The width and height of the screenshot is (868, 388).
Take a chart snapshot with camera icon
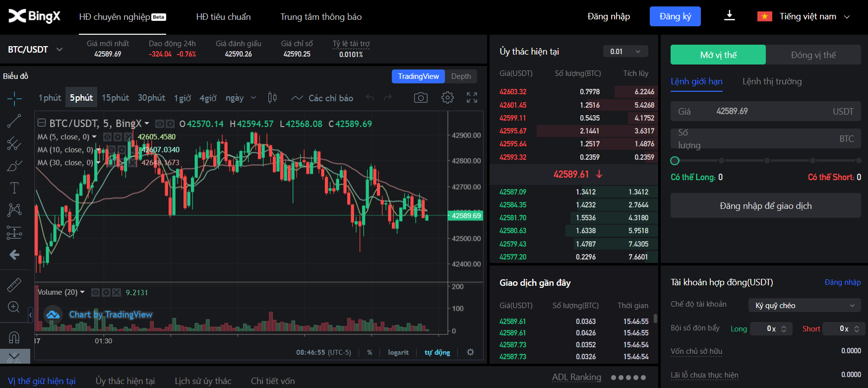(421, 98)
